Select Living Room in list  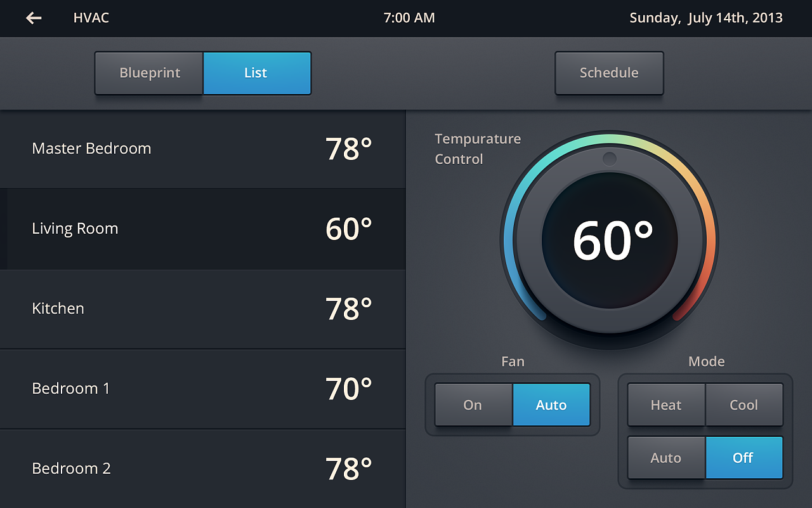pyautogui.click(x=202, y=229)
